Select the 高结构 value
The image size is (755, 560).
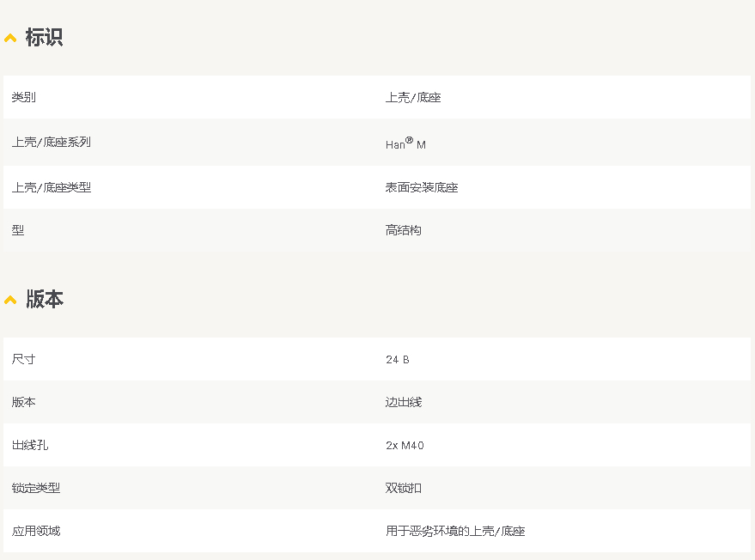pos(403,230)
